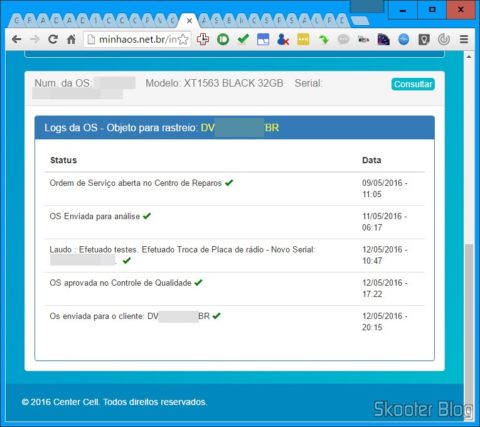The height and width of the screenshot is (427, 480).
Task: Click the green tracking code DV...BR in header
Action: (x=240, y=128)
